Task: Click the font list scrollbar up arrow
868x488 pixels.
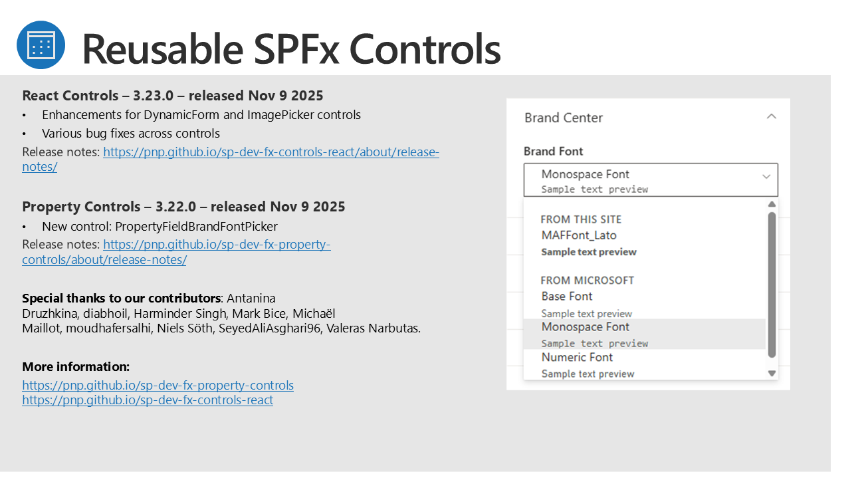Action: [772, 205]
